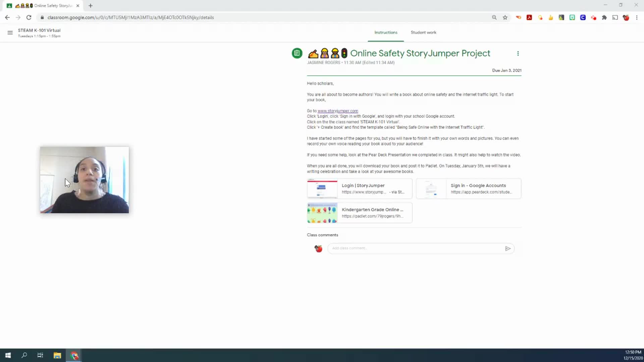Click the address bar URL

tap(130, 17)
